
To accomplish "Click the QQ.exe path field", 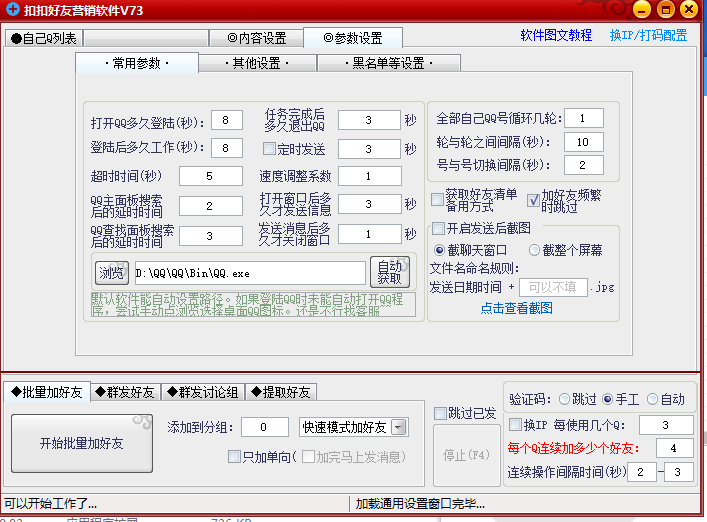I will tap(250, 273).
